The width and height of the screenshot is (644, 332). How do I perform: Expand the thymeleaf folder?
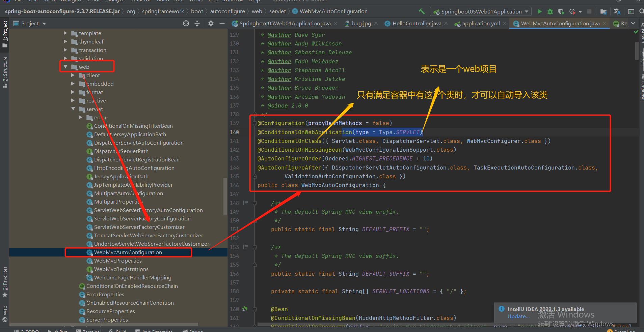click(65, 41)
